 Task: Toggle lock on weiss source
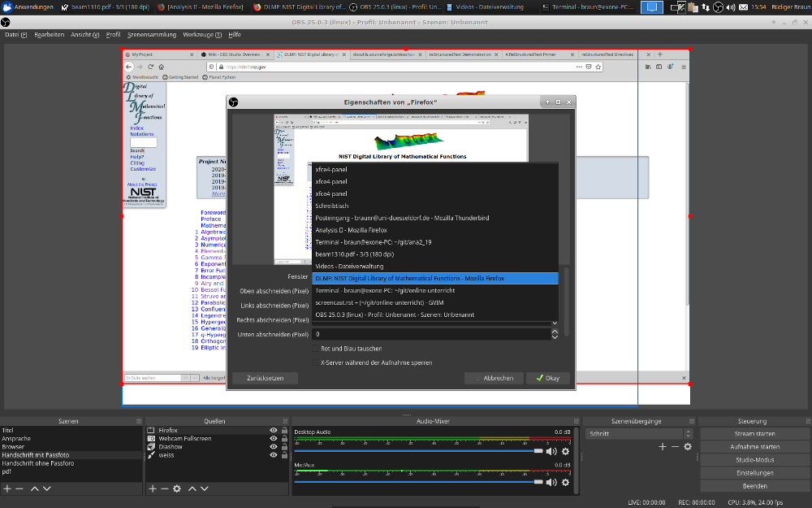pos(284,455)
